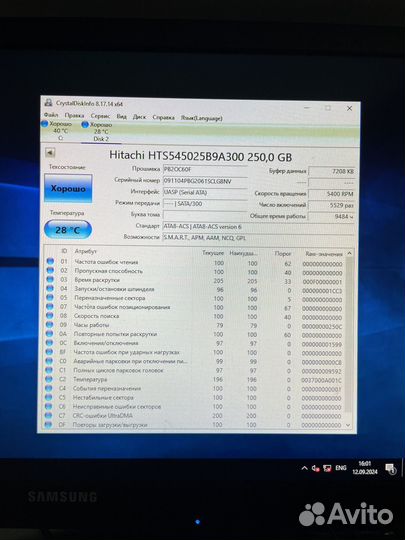Image resolution: width=405 pixels, height=540 pixels.
Task: Open the Вид menu
Action: [x=121, y=116]
